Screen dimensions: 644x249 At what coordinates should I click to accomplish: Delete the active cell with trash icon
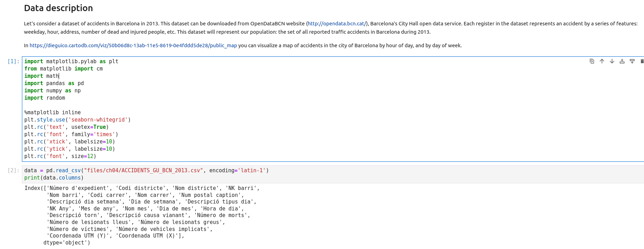(642, 61)
